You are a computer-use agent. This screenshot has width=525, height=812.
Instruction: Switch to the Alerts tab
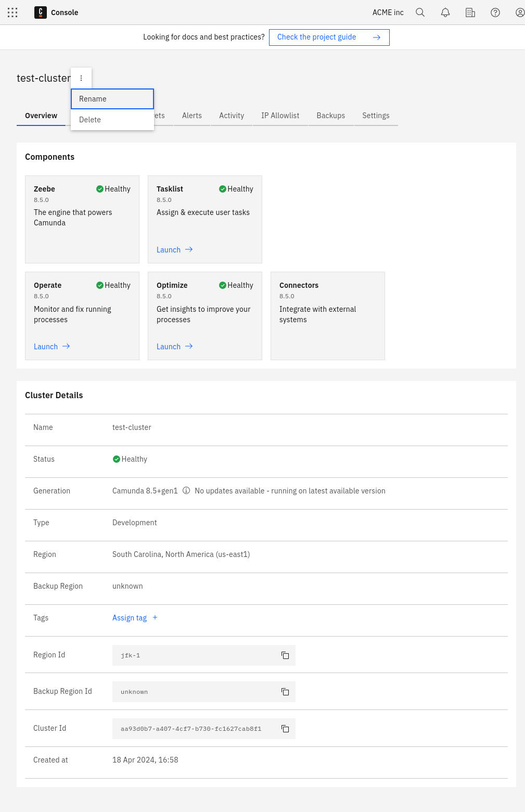[x=191, y=116]
